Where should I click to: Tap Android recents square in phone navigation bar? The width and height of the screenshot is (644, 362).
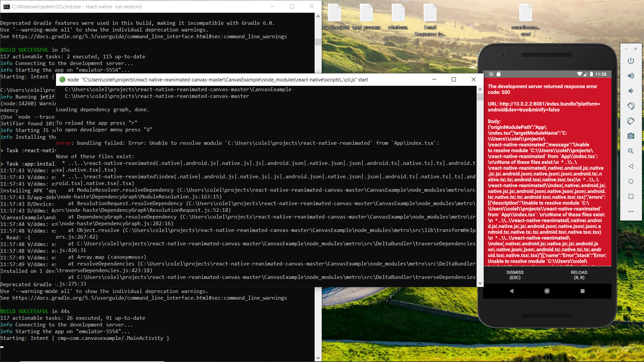(x=583, y=291)
